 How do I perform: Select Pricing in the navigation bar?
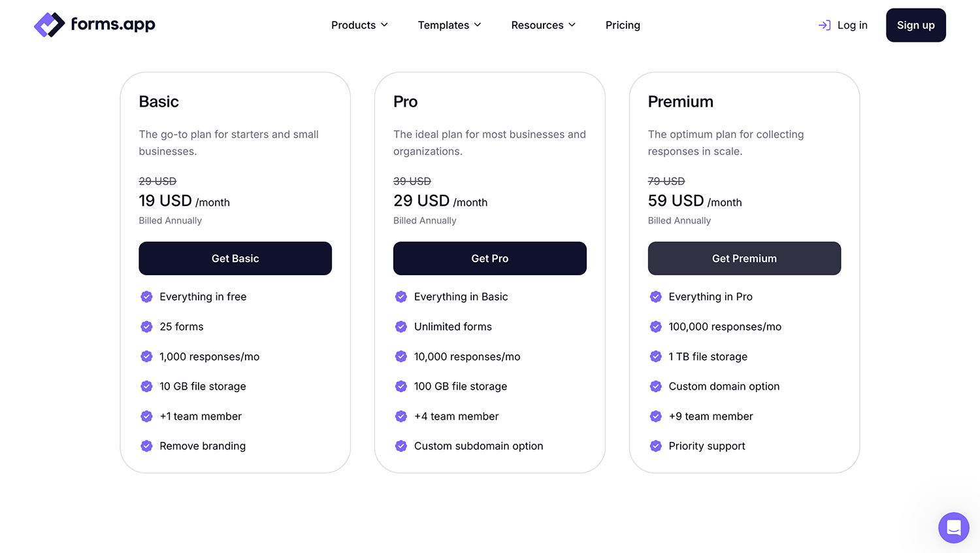623,25
